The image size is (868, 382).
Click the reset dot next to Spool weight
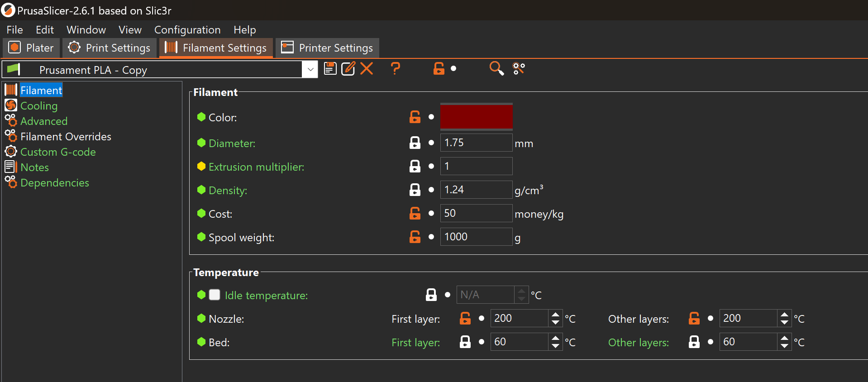point(431,237)
